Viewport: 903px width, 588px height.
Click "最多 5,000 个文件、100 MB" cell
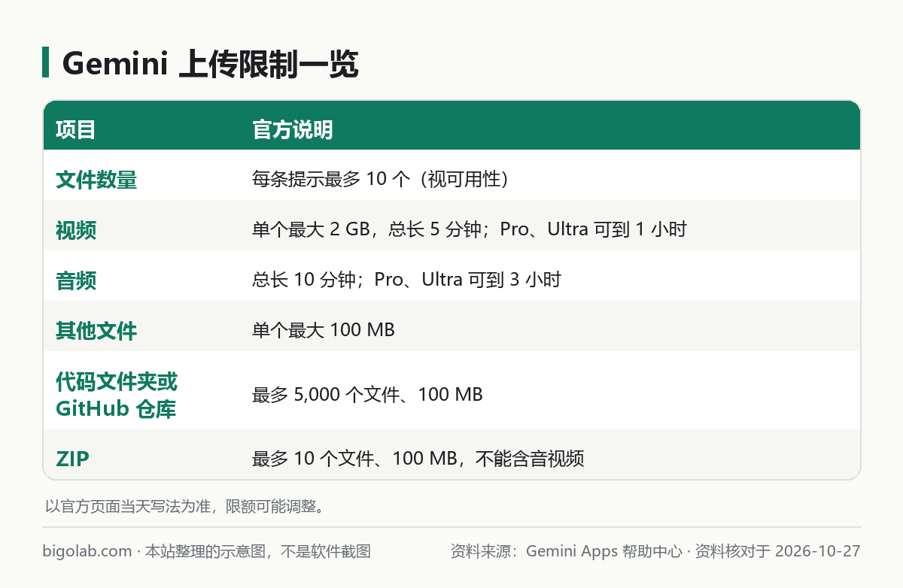(367, 394)
